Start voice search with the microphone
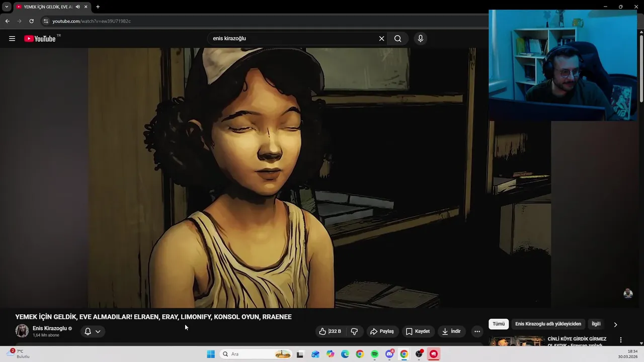 (x=421, y=39)
